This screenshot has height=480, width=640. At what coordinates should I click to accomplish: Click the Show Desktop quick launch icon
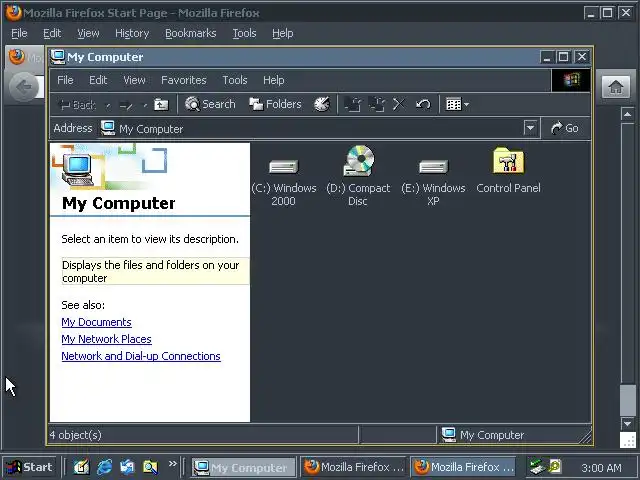pos(81,467)
